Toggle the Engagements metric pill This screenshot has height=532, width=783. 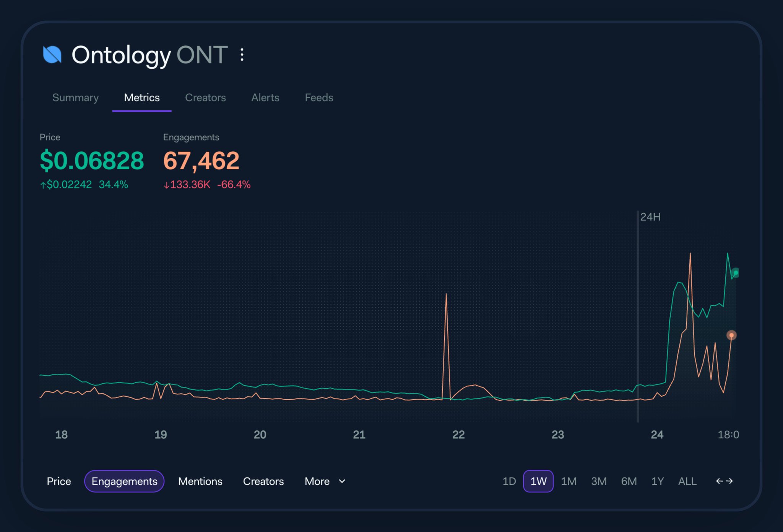click(124, 481)
